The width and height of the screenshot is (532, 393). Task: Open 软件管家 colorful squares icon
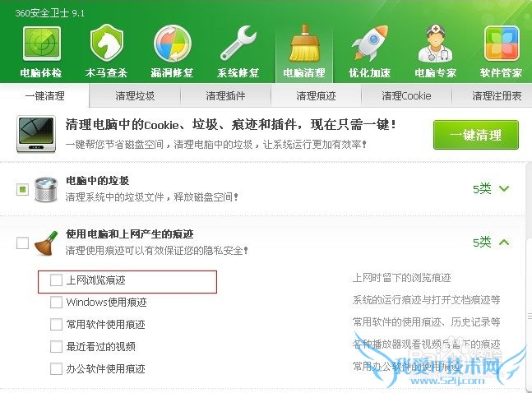pos(502,44)
